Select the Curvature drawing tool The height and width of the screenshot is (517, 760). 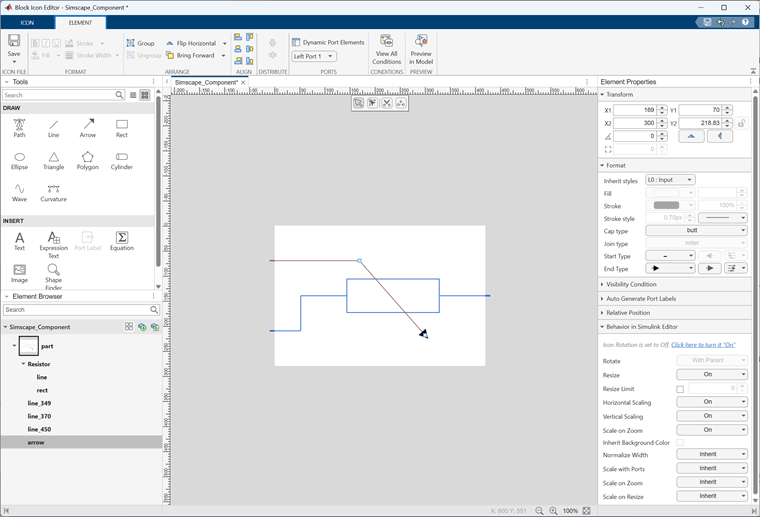[53, 192]
